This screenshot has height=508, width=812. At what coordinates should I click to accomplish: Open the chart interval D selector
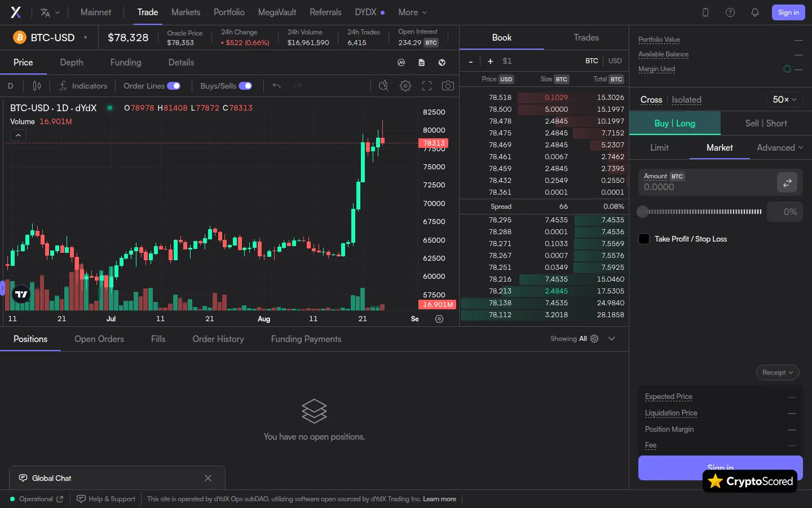pos(10,86)
